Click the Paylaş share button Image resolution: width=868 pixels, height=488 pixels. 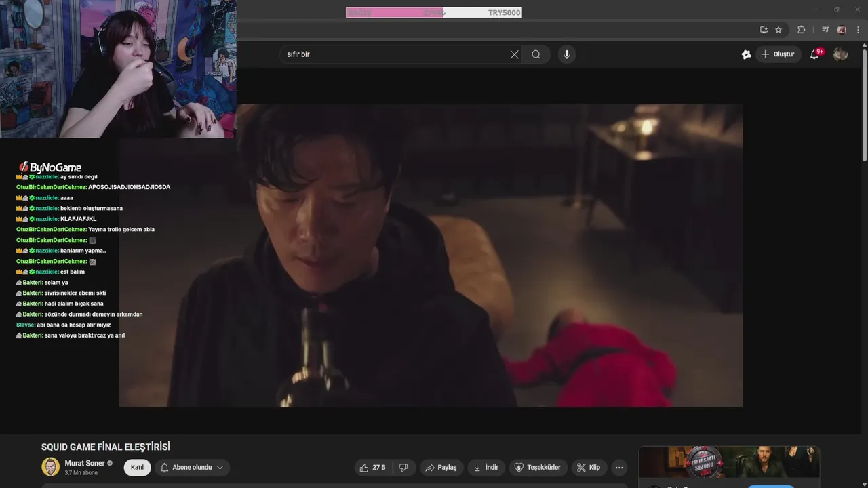click(441, 468)
